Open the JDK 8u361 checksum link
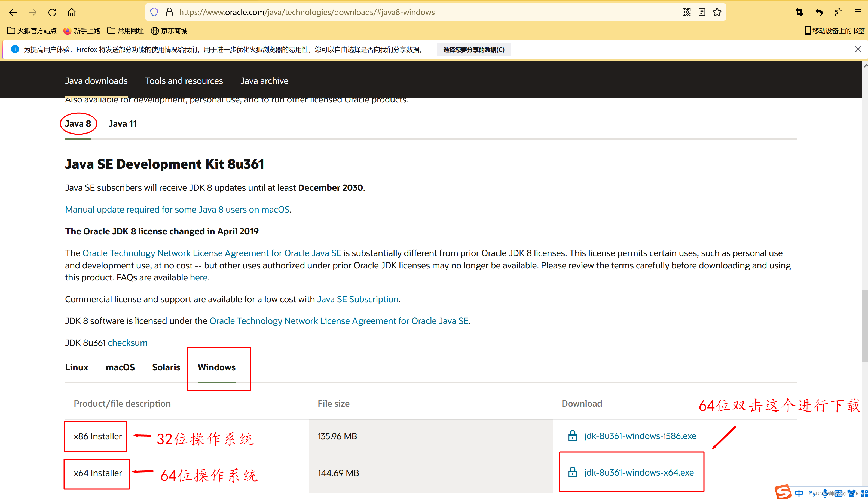868x499 pixels. [127, 343]
